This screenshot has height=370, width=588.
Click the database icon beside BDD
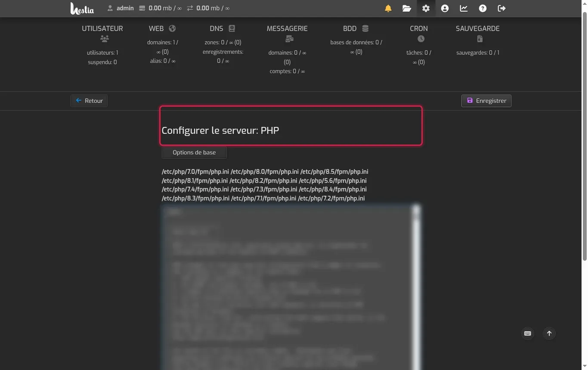coord(365,28)
